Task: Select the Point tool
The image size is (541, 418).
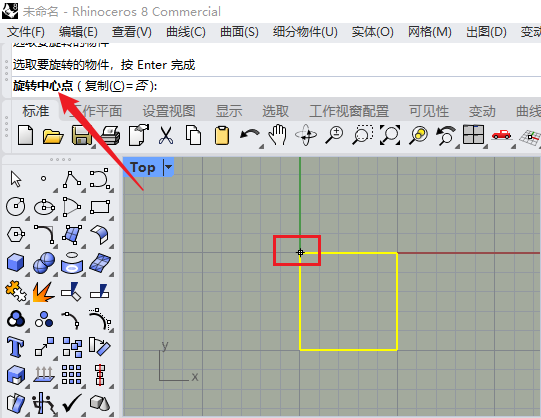Action: point(43,179)
